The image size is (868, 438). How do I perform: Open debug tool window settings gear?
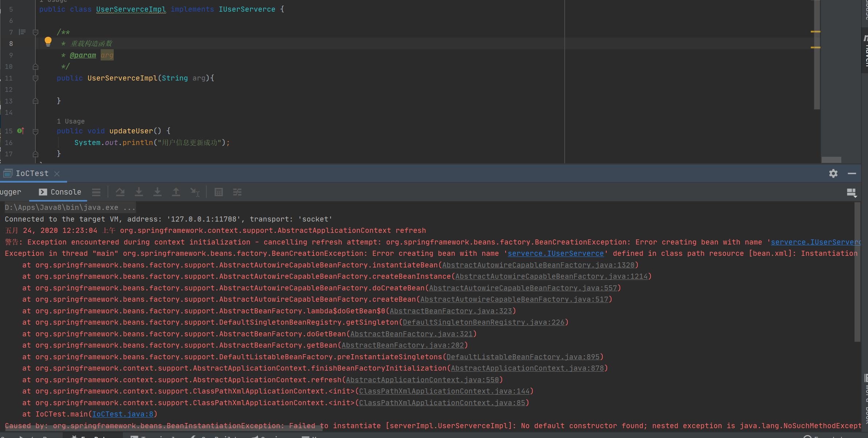833,173
